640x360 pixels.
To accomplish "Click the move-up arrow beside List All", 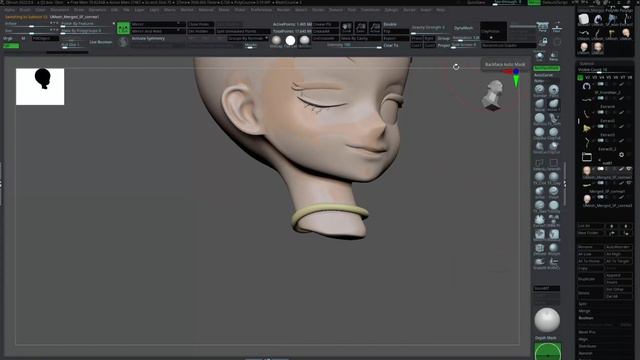I will click(611, 226).
